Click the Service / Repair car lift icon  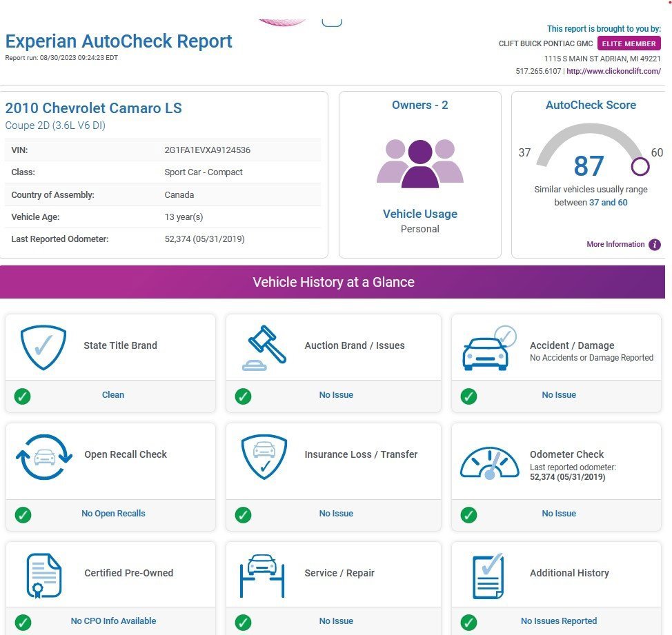coord(262,576)
